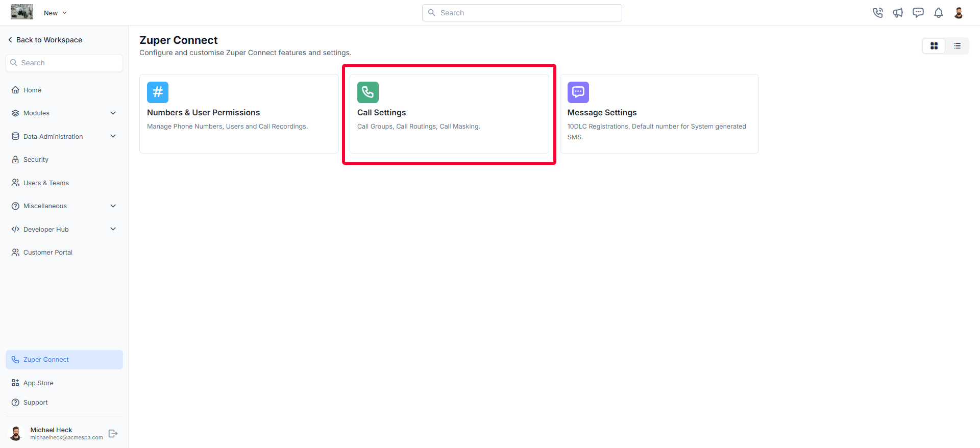Click the Data Administration database icon
This screenshot has width=980, height=448.
[x=15, y=136]
